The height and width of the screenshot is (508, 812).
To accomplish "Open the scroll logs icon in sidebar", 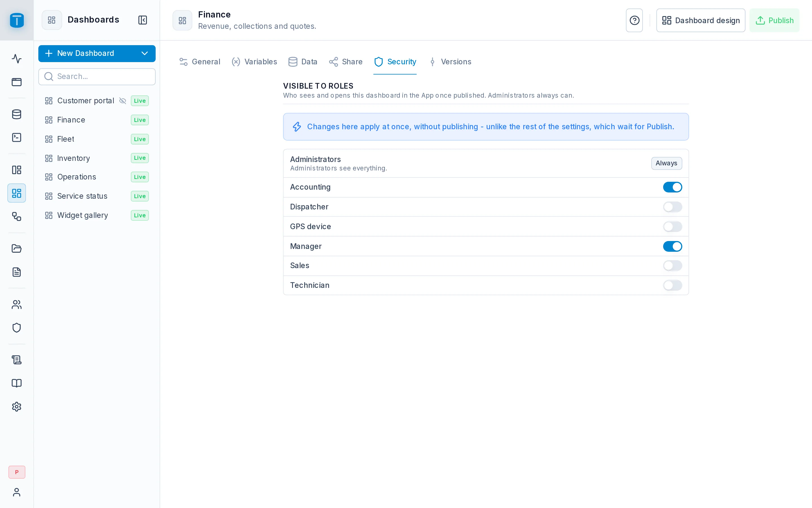I will click(x=16, y=360).
